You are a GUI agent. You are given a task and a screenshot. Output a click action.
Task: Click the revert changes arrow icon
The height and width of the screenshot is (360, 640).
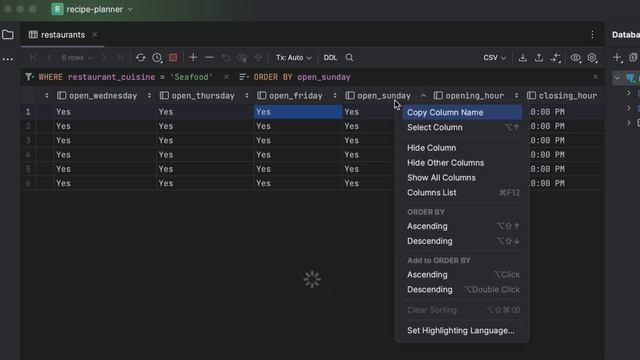pos(226,58)
